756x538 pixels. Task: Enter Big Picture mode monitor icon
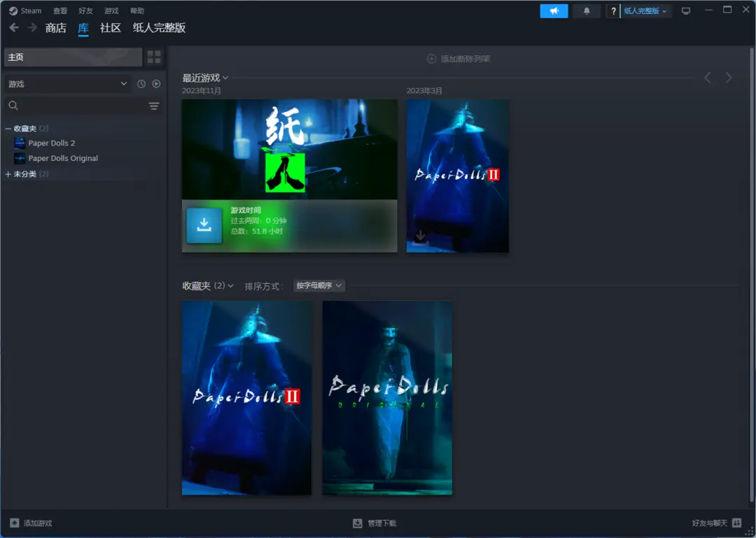[685, 10]
